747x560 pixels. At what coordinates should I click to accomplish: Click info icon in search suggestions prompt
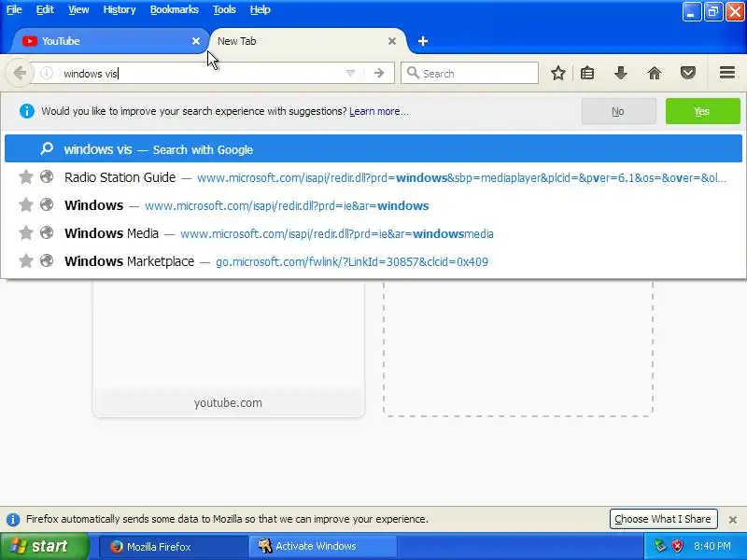click(x=27, y=111)
